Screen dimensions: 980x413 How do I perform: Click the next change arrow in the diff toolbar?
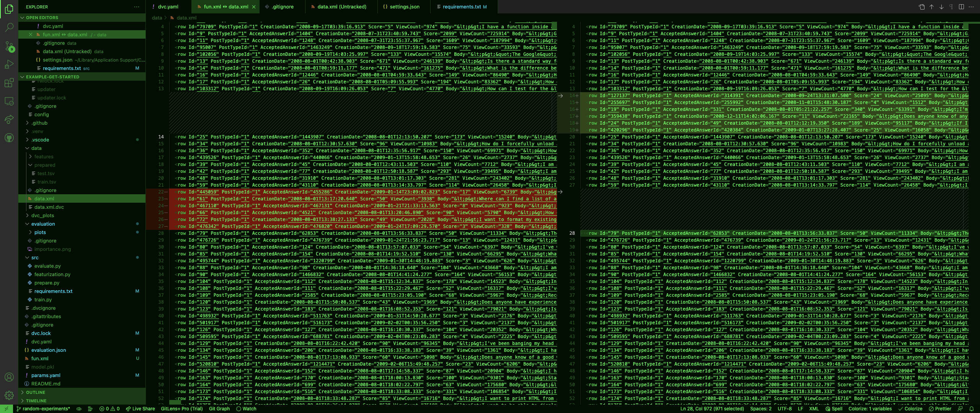[x=941, y=7]
